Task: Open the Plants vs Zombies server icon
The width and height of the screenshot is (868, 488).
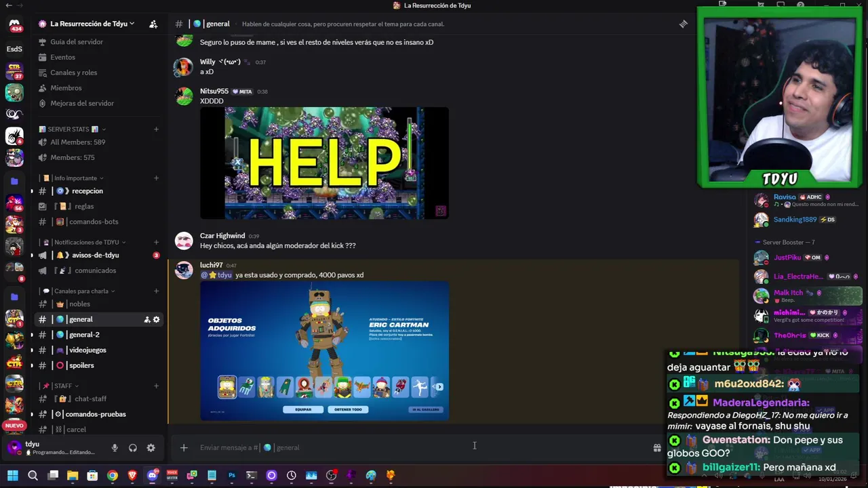Action: tap(14, 92)
